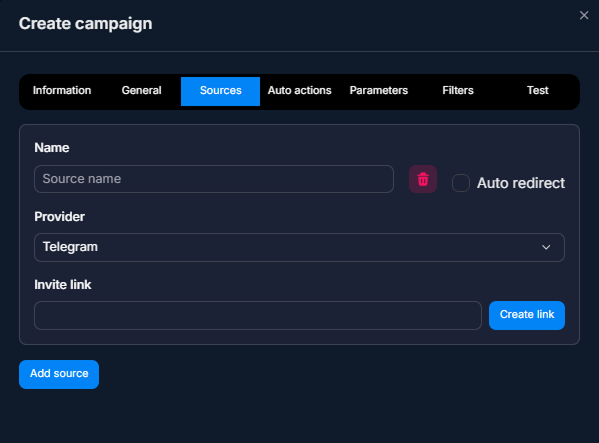Open the Provider dropdown showing Telegram
Screen dimensions: 599x443
pos(300,247)
